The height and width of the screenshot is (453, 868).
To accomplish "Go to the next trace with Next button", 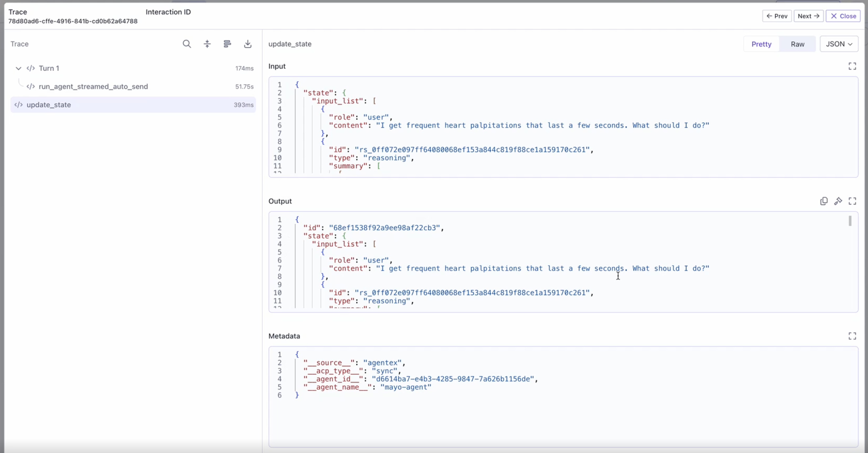I will tap(809, 16).
